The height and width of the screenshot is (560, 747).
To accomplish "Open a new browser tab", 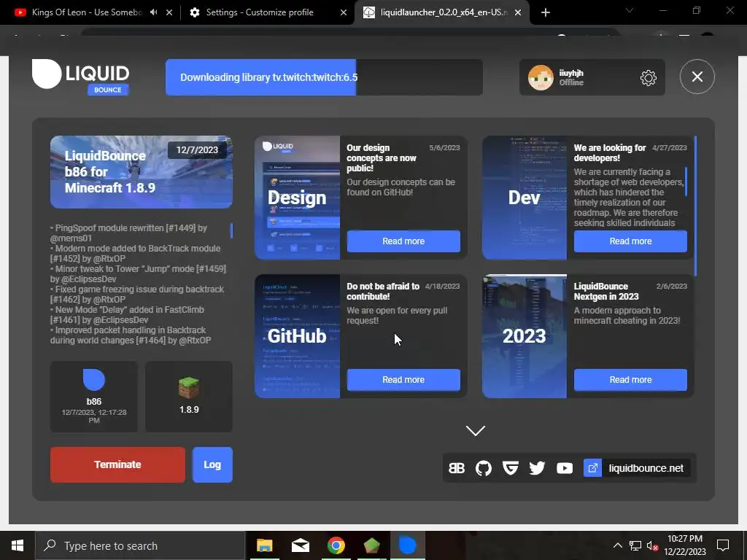I will pos(546,13).
